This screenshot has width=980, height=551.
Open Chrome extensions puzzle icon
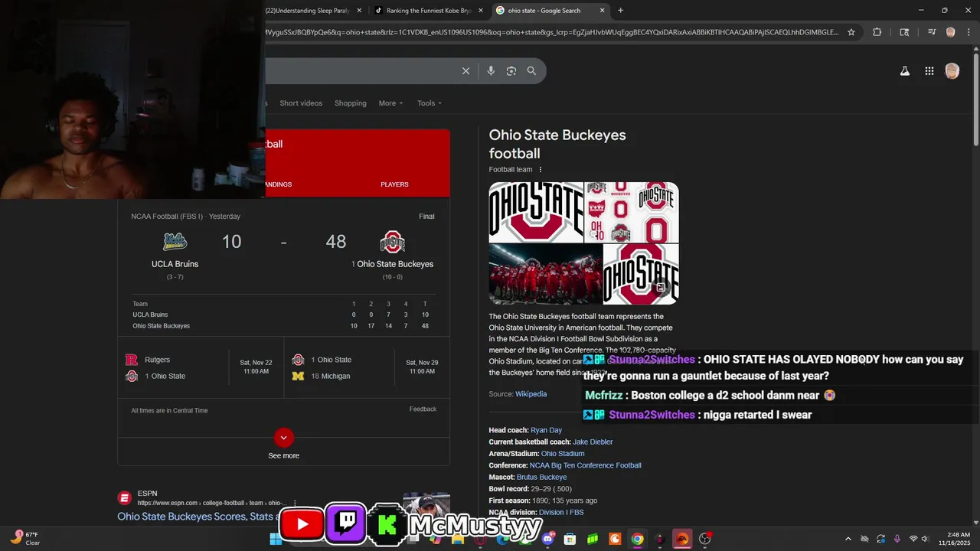(877, 32)
